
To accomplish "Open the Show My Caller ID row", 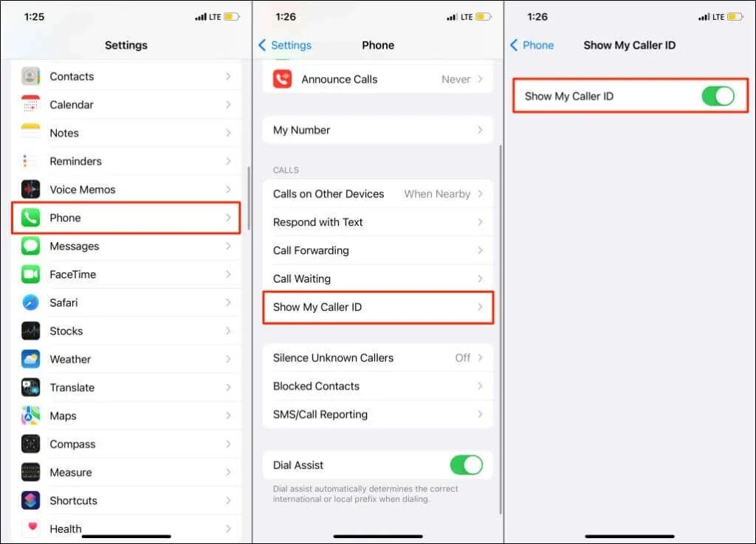I will 378,307.
